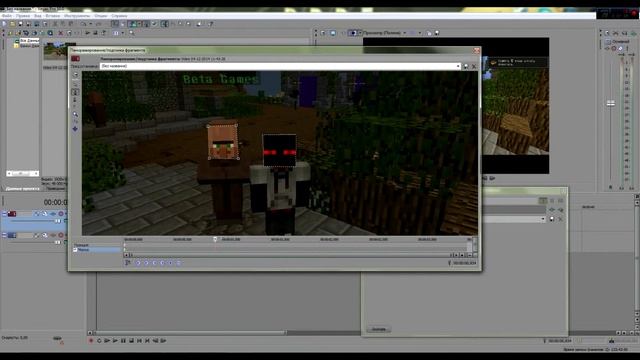Pause playback in transport bar
The height and width of the screenshot is (360, 640).
[x=123, y=340]
